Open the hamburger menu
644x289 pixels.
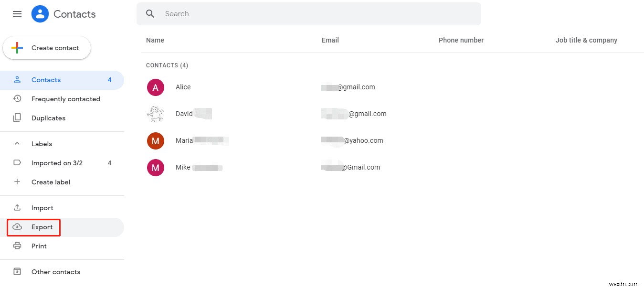[x=17, y=14]
